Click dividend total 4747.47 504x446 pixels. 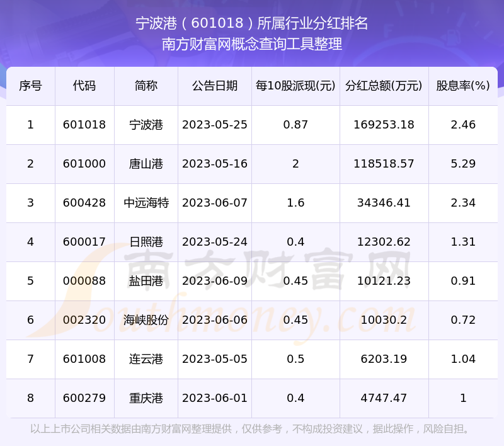[x=384, y=398]
